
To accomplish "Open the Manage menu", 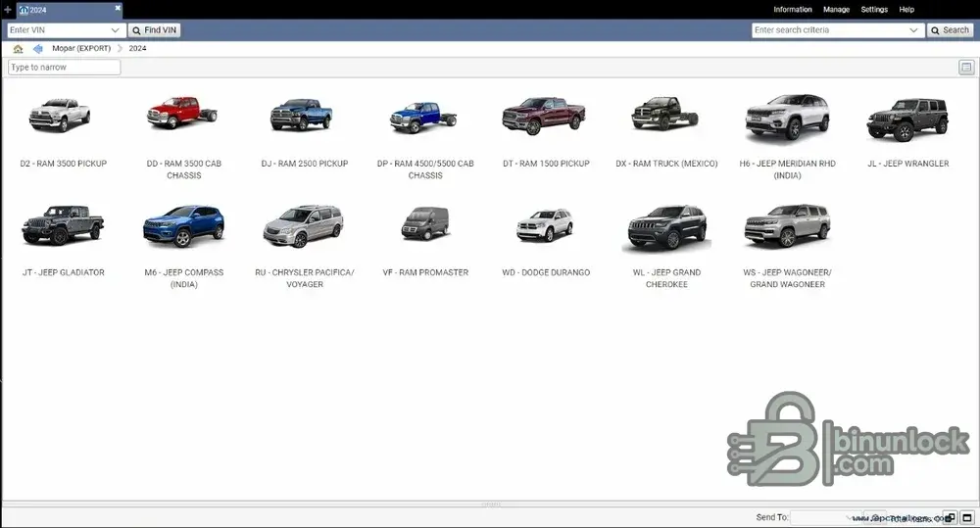I will point(836,10).
